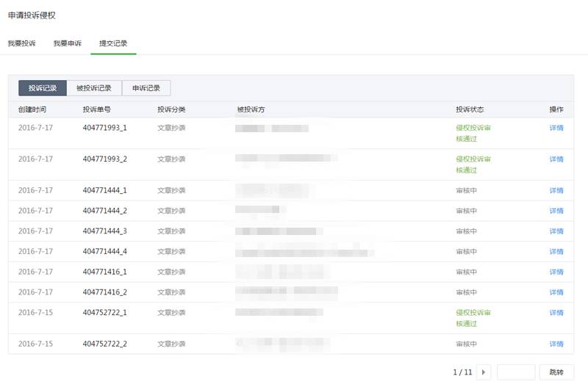Open 详情 link for 404771444_4

click(556, 252)
